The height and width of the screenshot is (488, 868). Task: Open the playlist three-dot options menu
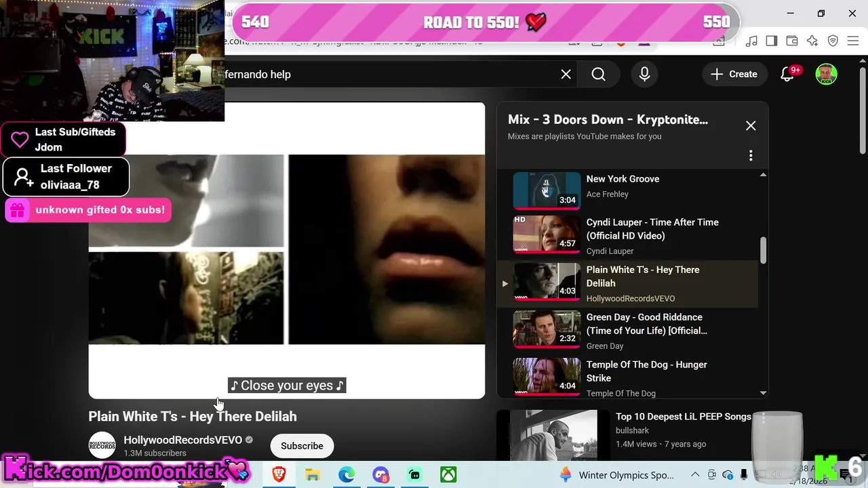pos(751,156)
